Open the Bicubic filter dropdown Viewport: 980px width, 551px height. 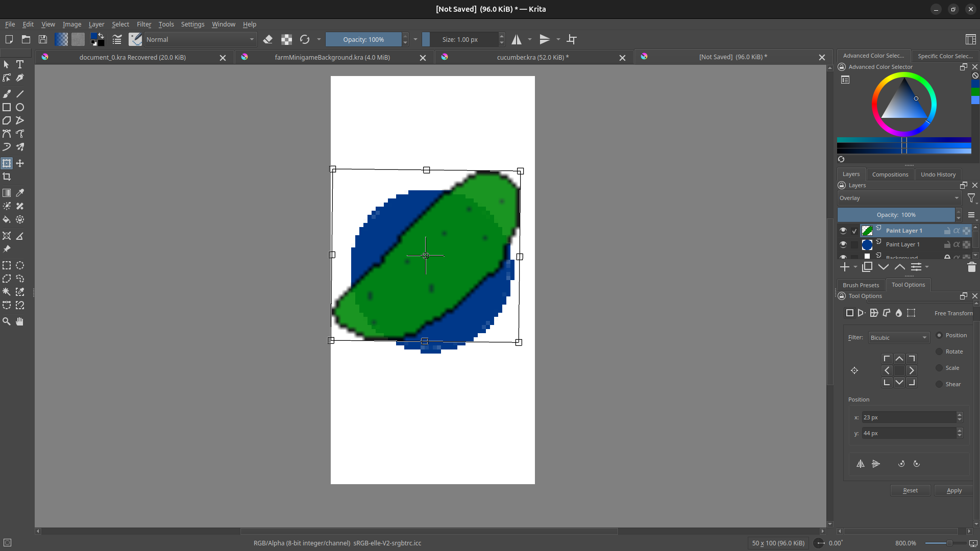coord(898,338)
